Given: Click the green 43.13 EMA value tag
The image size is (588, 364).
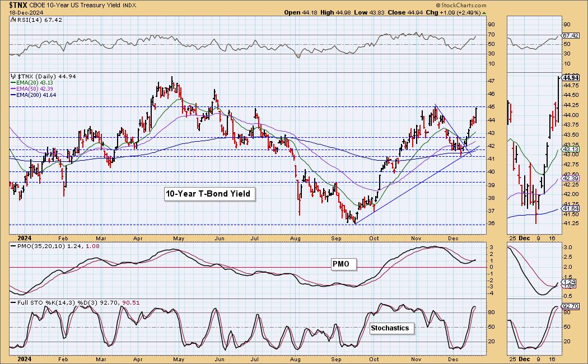Looking at the screenshot, I should click(571, 149).
